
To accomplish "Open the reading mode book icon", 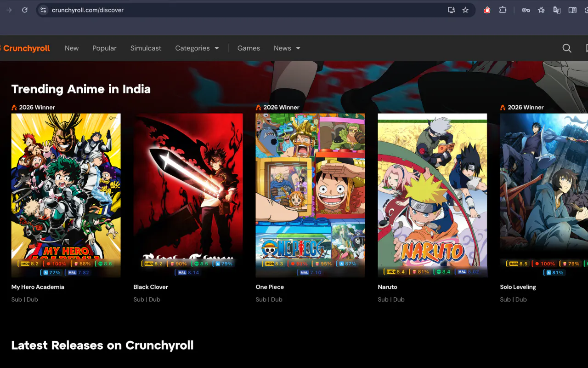I will (x=572, y=10).
